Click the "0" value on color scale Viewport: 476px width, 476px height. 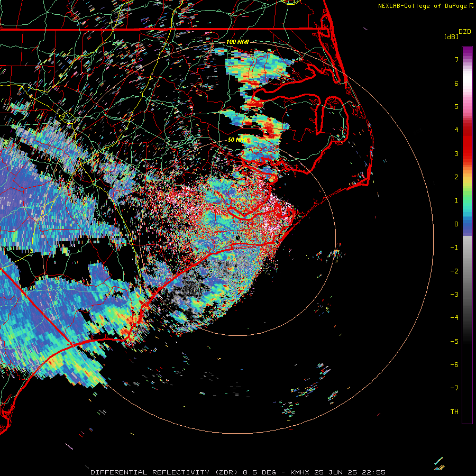coord(456,224)
